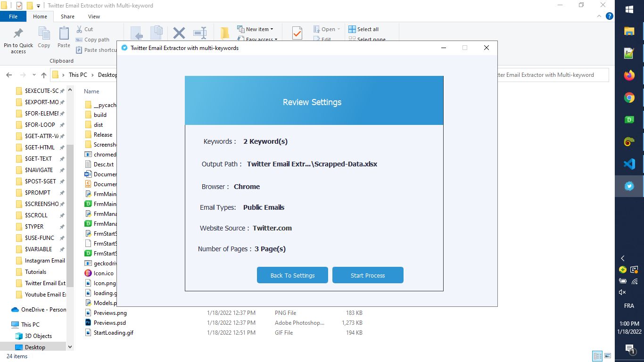Viewport: 644px width, 362px height.
Task: Open the green D app on taskbar
Action: coord(629,120)
